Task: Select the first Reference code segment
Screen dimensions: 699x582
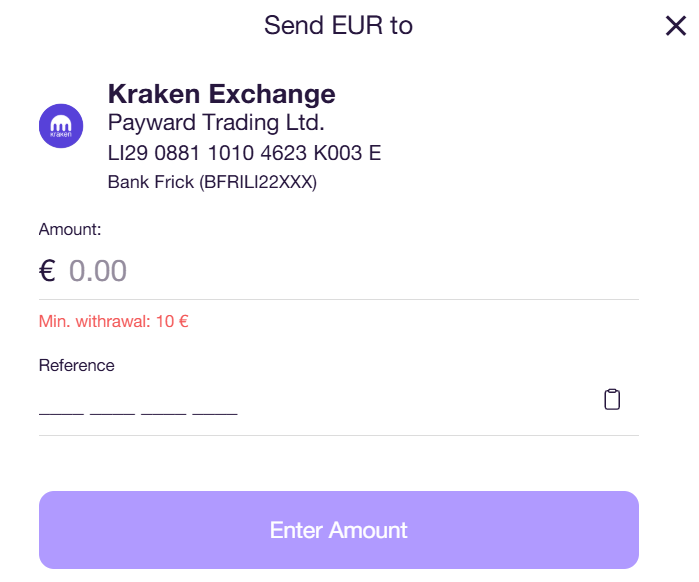Action: click(61, 406)
